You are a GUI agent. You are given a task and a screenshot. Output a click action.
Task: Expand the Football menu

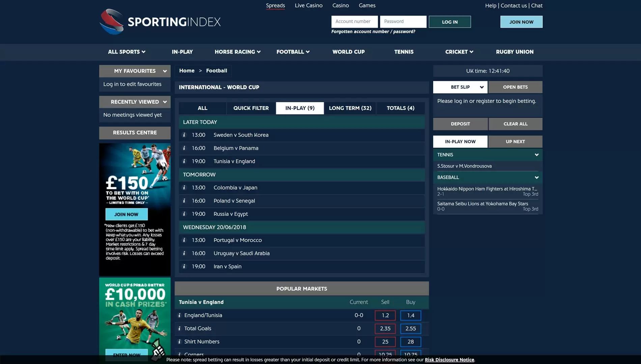pos(293,52)
